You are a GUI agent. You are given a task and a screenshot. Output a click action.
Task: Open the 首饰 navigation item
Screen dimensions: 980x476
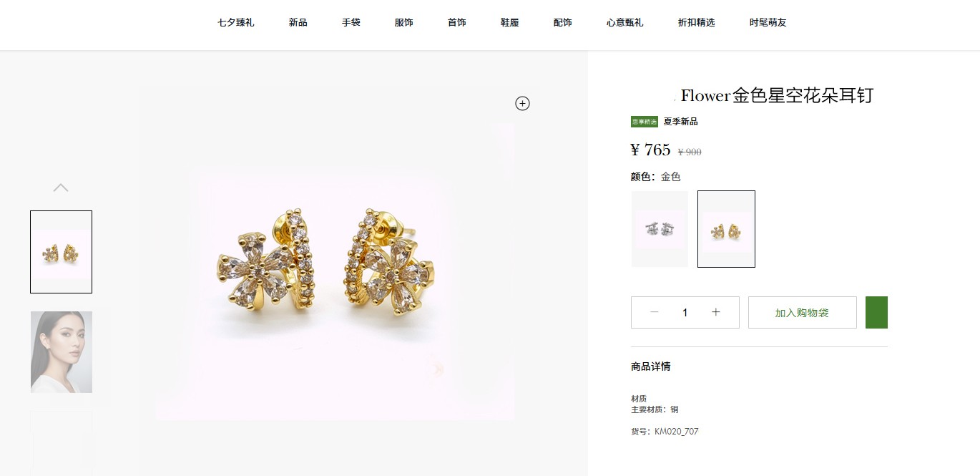click(457, 23)
